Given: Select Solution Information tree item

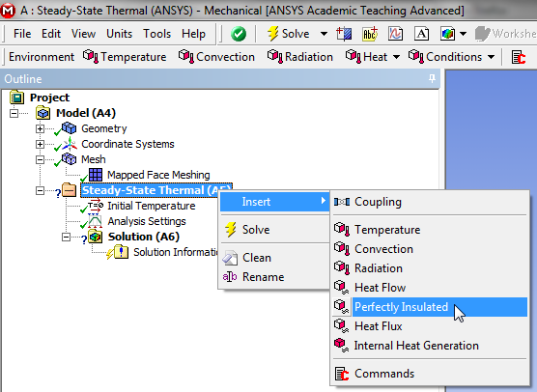Looking at the screenshot, I should point(176,252).
